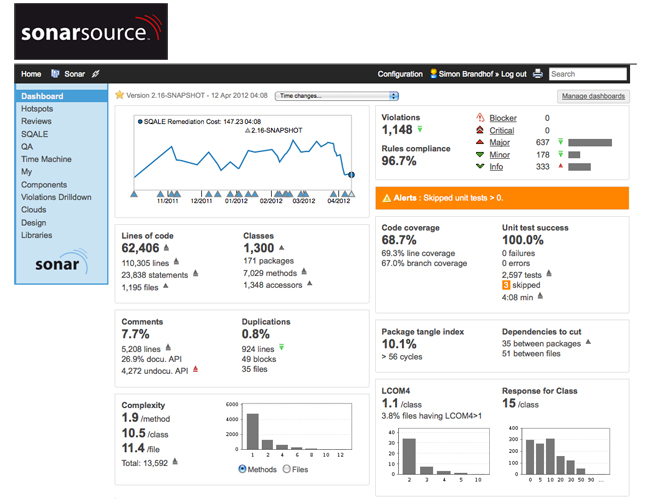Click the Info violations gray bar

coord(580,167)
